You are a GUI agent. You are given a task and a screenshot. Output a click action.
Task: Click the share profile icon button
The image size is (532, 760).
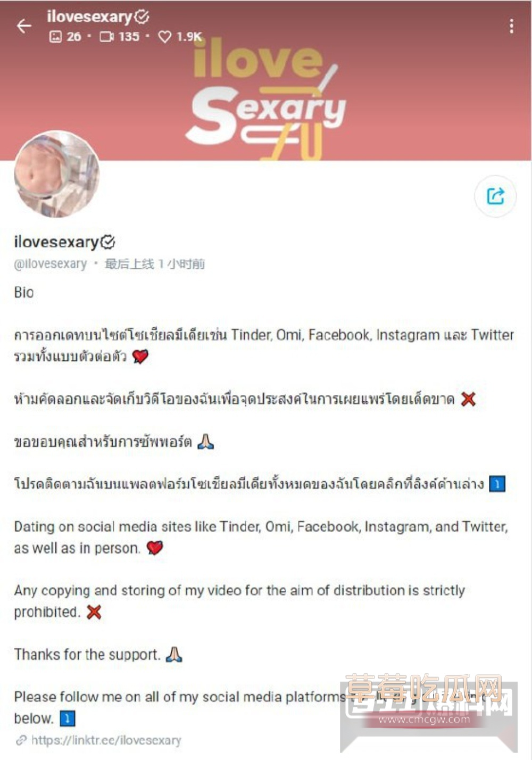tap(495, 196)
